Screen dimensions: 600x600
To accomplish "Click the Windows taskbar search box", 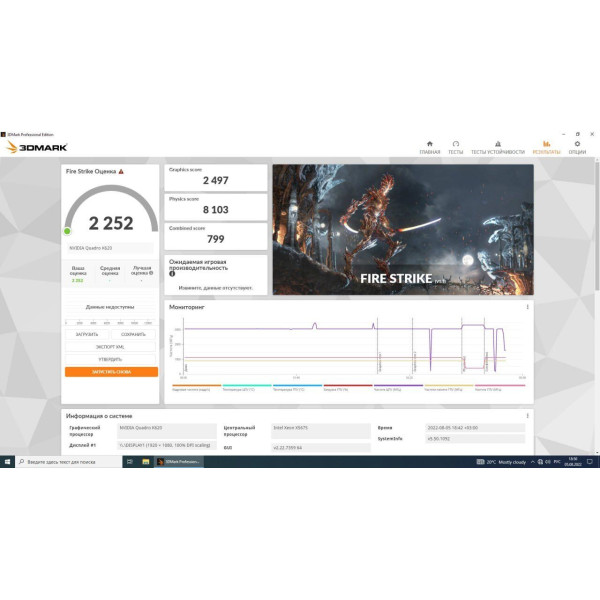I will [x=68, y=462].
